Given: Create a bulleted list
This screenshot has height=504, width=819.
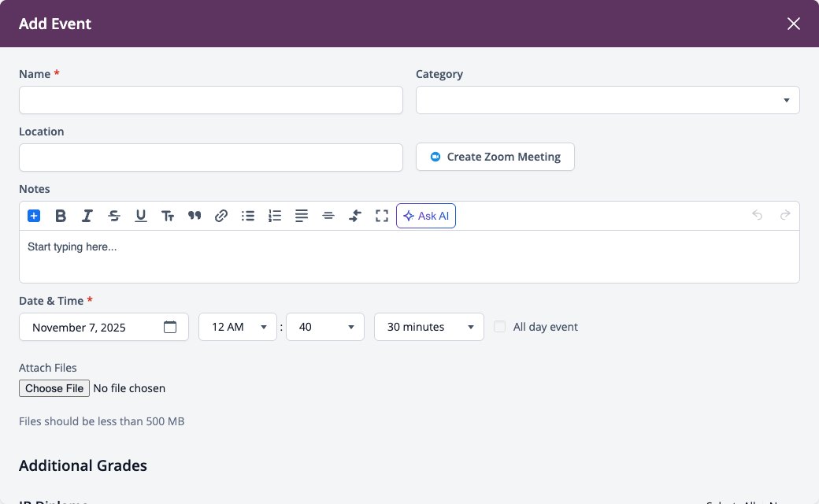Looking at the screenshot, I should pos(248,216).
